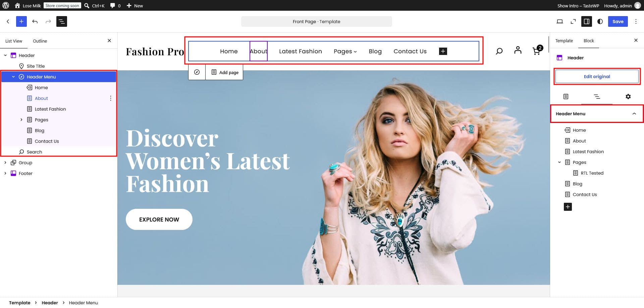Click the Edit original button
The image size is (644, 308).
tap(597, 76)
